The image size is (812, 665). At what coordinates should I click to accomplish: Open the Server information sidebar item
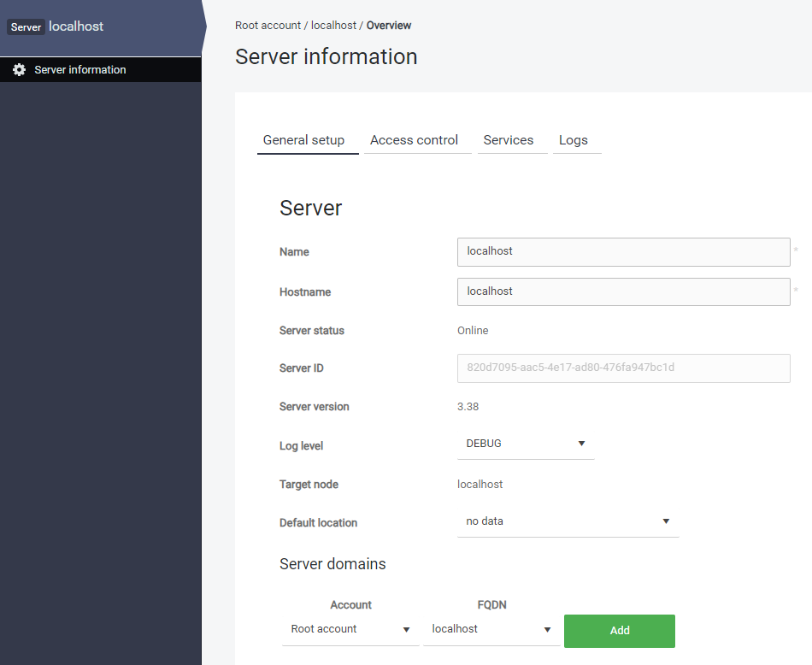[x=80, y=70]
